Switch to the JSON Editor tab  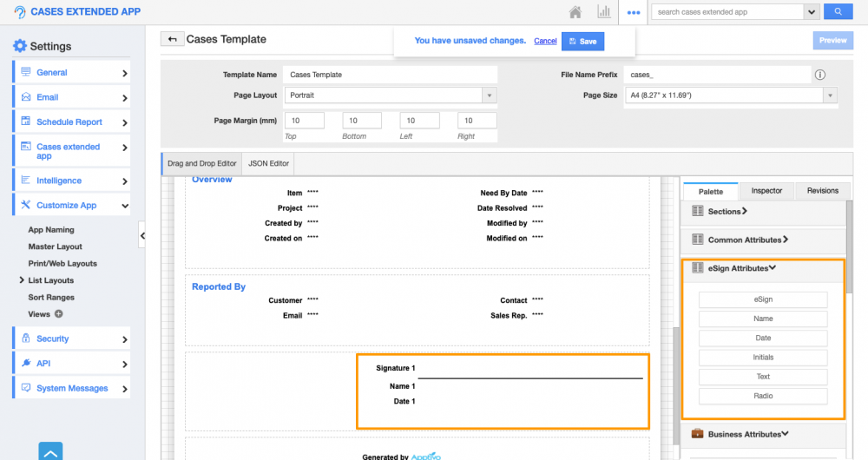click(270, 162)
